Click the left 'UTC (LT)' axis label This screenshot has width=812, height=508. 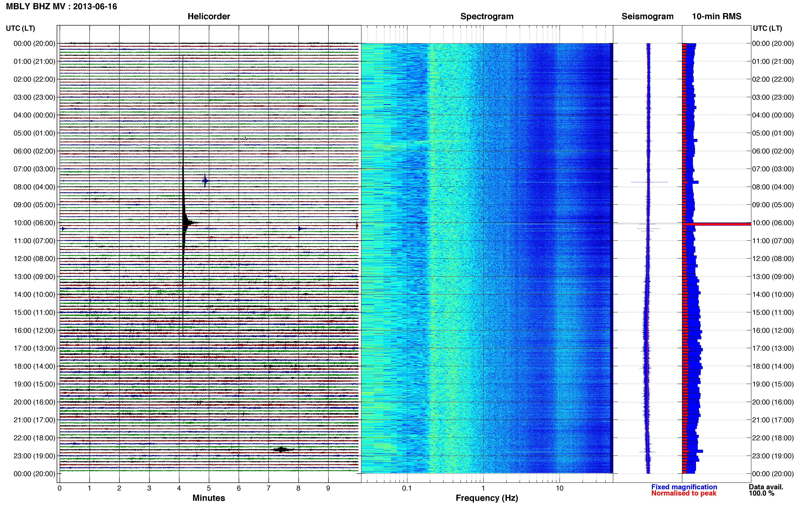(21, 28)
